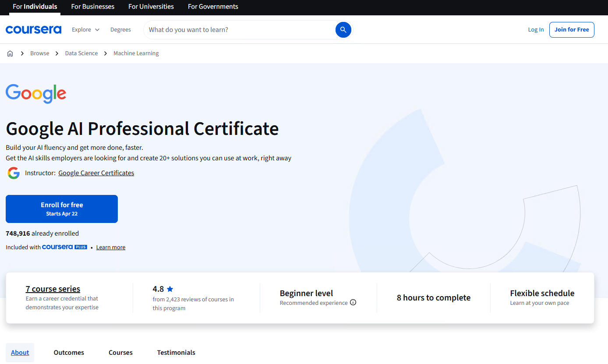The height and width of the screenshot is (364, 608).
Task: Click the home icon in breadcrumbs
Action: (10, 53)
